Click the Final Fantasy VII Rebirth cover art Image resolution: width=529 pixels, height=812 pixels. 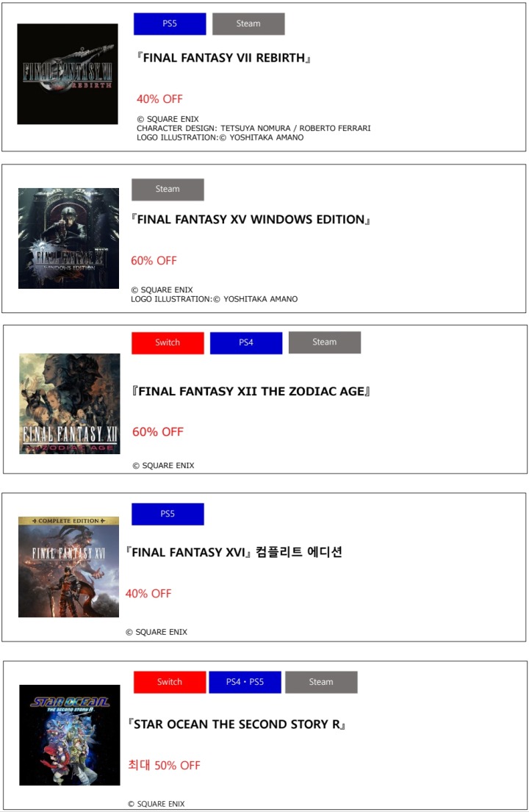68,74
